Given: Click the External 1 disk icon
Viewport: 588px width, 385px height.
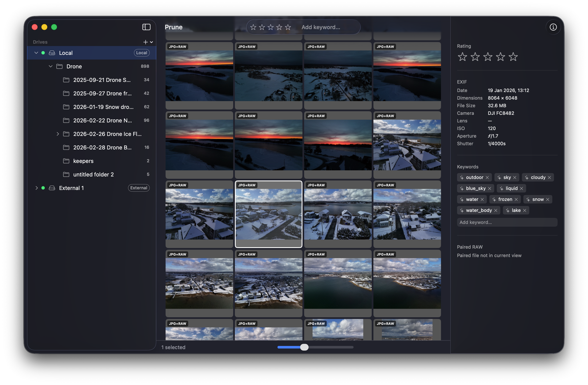Looking at the screenshot, I should click(52, 188).
